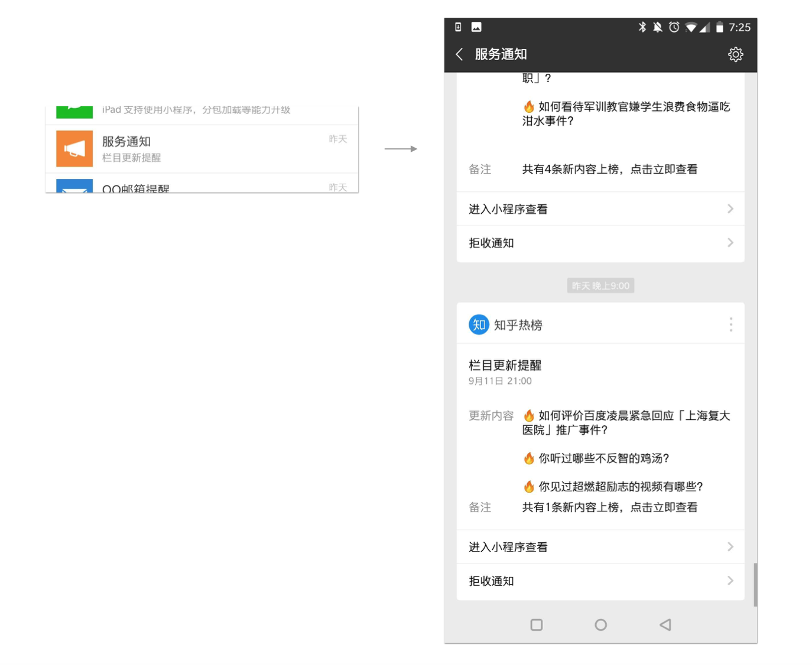The height and width of the screenshot is (665, 812).
Task: Tap the Android back triangle button
Action: point(665,625)
